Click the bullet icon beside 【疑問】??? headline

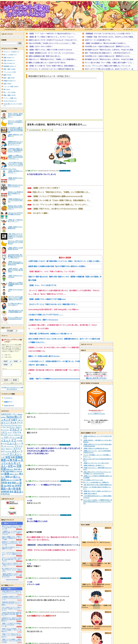[x=27, y=33]
